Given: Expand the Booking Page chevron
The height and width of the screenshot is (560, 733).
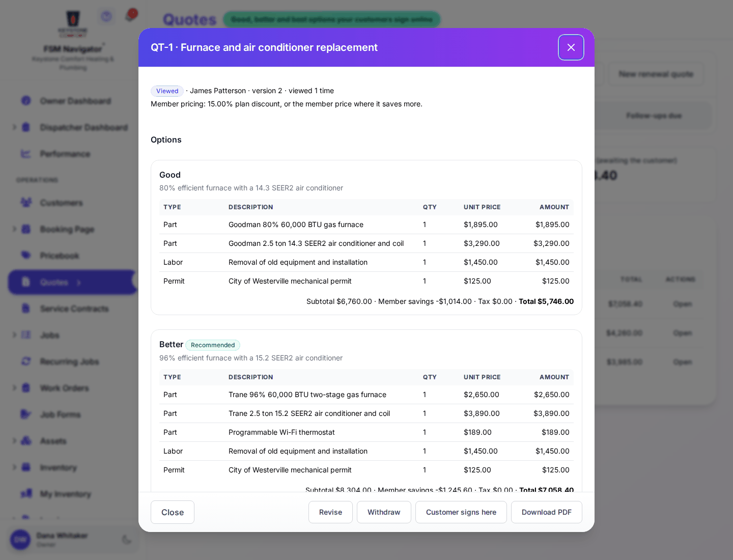Looking at the screenshot, I should 14,229.
